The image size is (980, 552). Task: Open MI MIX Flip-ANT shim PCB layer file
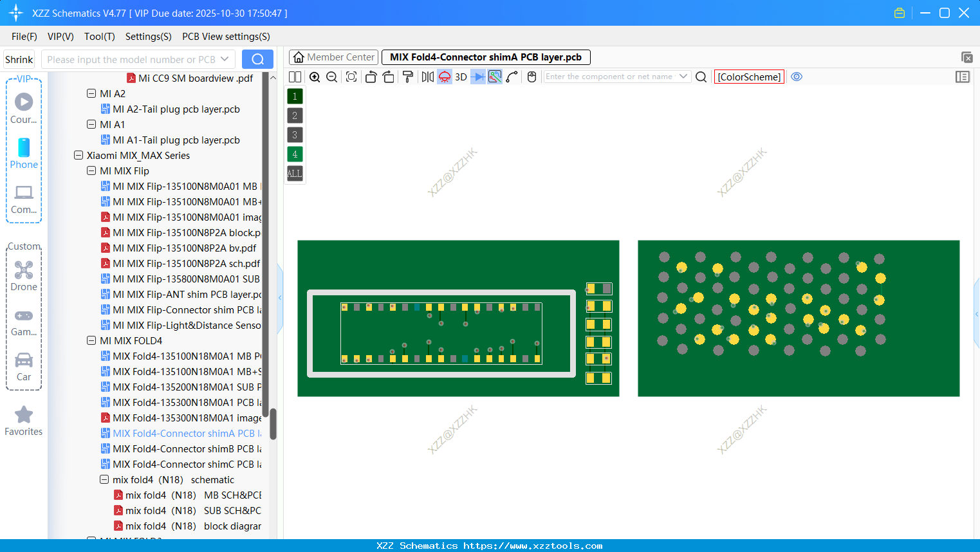coord(181,294)
